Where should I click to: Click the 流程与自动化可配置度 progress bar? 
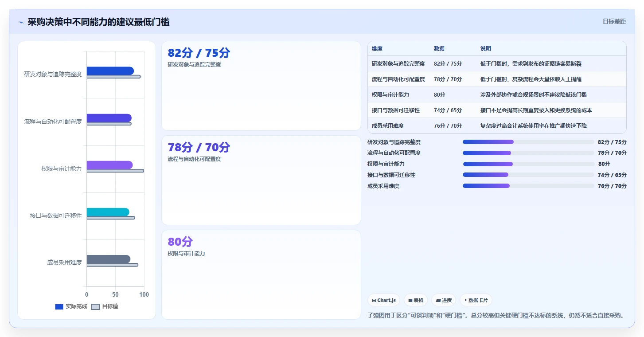(x=528, y=153)
